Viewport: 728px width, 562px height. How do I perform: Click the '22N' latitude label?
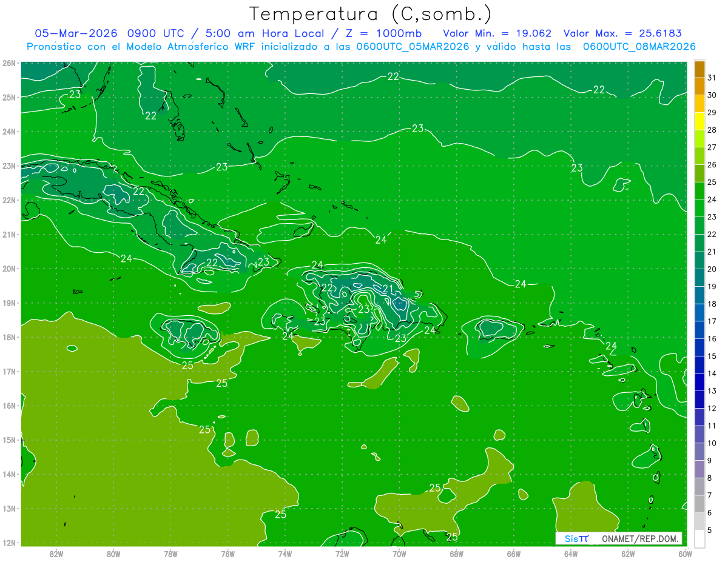click(x=8, y=200)
